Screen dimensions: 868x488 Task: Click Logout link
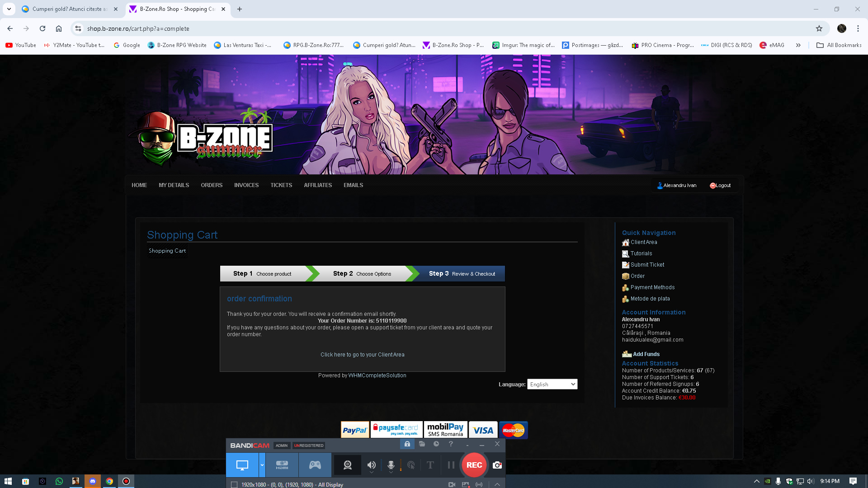click(720, 186)
